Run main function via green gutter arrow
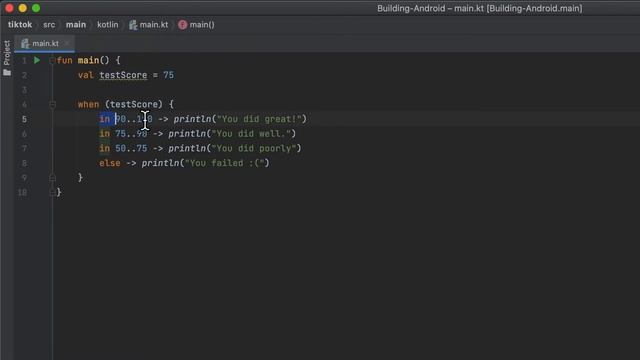The height and width of the screenshot is (360, 640). pyautogui.click(x=37, y=60)
